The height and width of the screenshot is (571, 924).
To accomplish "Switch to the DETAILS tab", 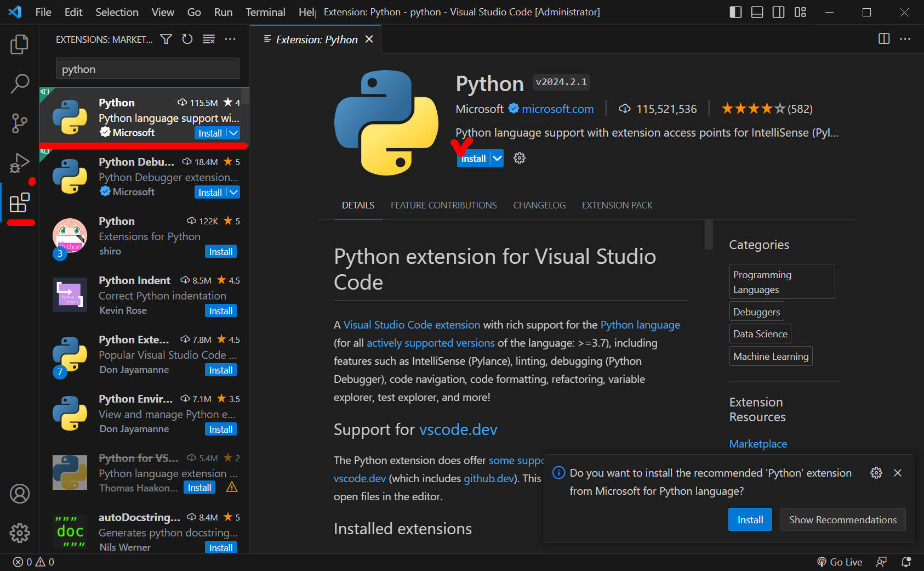I will click(x=358, y=205).
